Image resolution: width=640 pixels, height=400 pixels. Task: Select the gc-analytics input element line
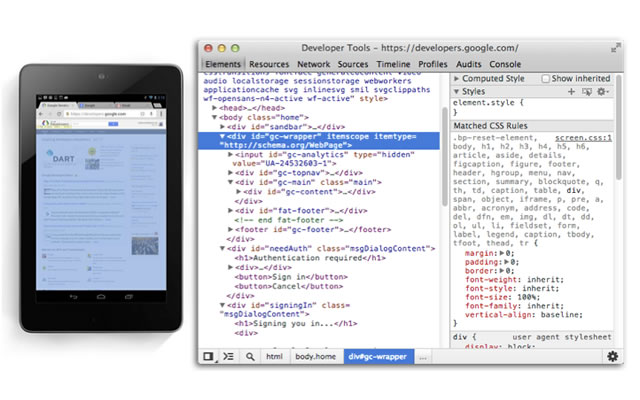click(324, 159)
